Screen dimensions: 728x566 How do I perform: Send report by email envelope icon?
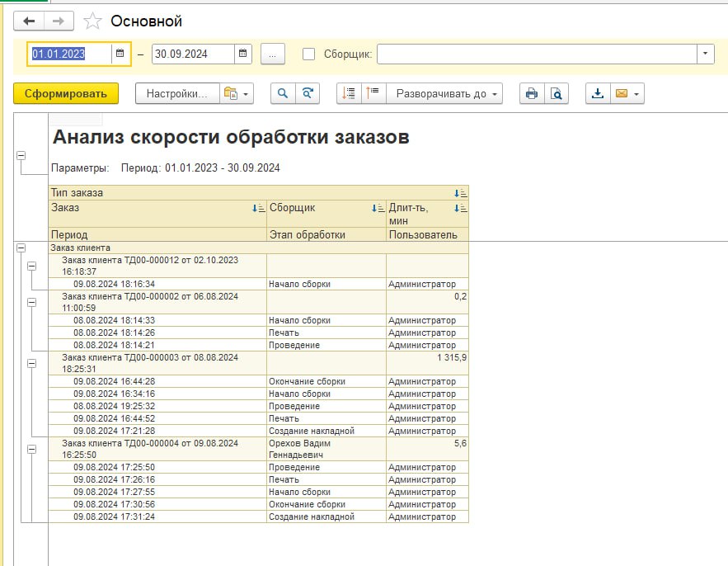[622, 93]
